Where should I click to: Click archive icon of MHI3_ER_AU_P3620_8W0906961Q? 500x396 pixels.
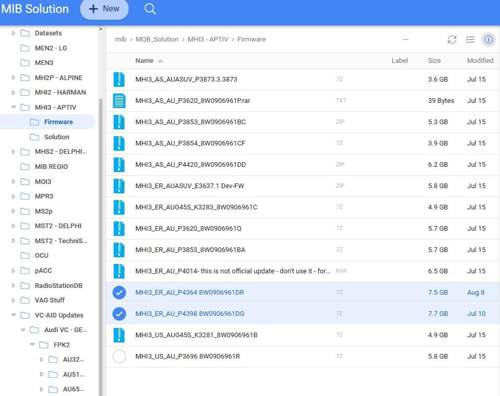119,229
